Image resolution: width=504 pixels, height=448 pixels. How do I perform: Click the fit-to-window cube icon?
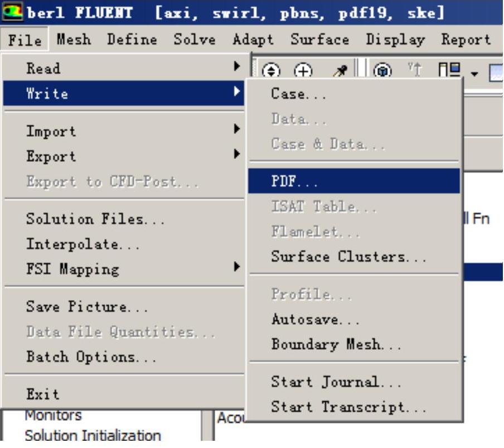point(382,70)
